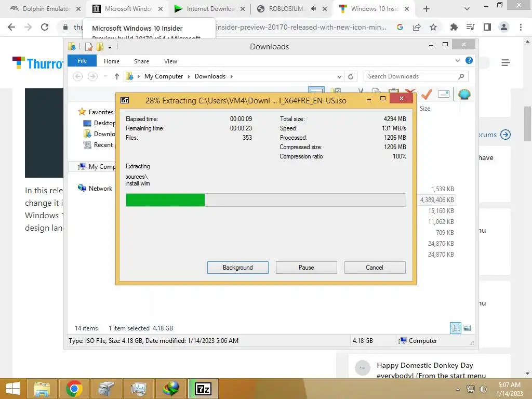Open Google Chrome from the taskbar
This screenshot has height=399, width=532.
(74, 389)
